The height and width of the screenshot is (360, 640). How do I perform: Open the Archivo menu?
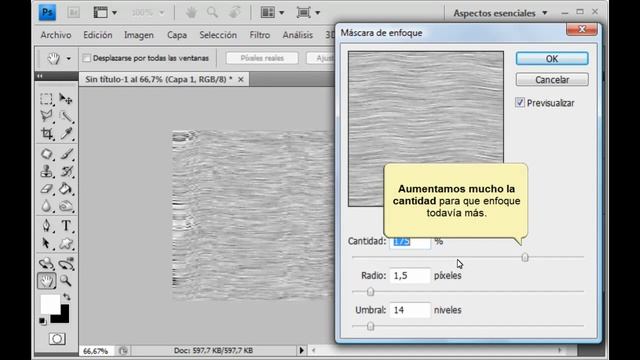pos(56,35)
